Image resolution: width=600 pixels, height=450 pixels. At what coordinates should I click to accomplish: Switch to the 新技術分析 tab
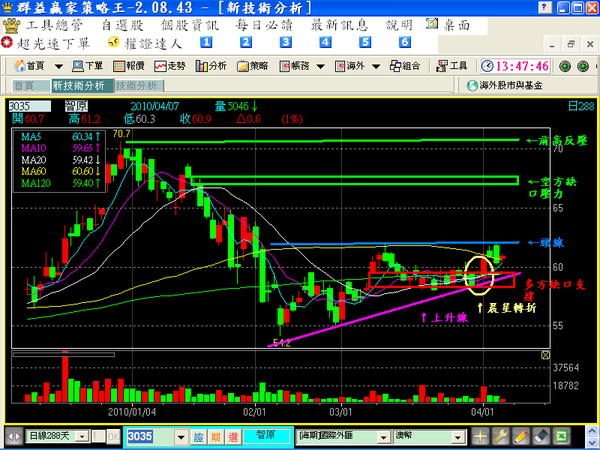(82, 86)
